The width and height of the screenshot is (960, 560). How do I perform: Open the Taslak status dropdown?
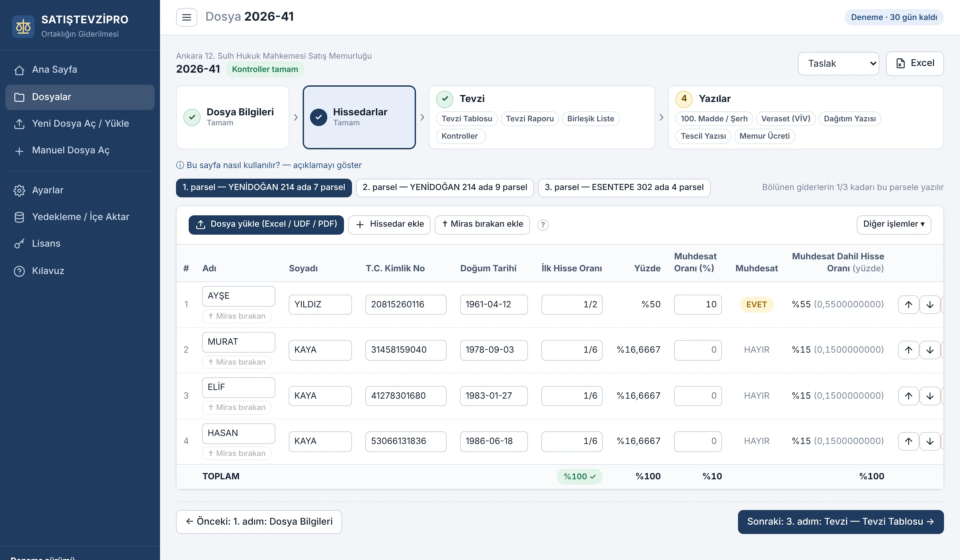tap(838, 64)
